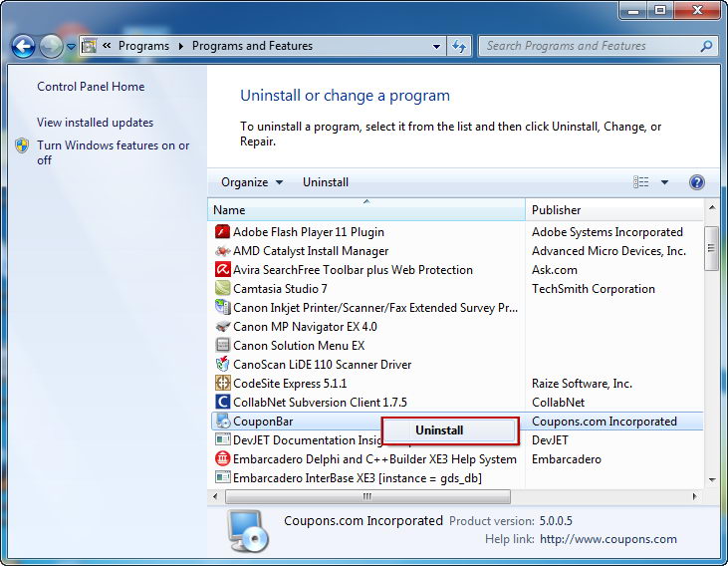Click the Embarcadero Delphi Help System icon
The width and height of the screenshot is (728, 566).
223,458
